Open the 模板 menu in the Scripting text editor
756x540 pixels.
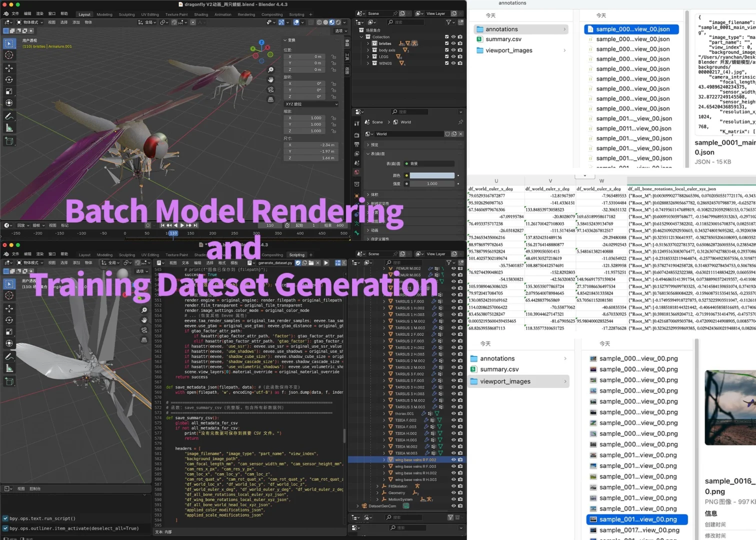coord(234,262)
